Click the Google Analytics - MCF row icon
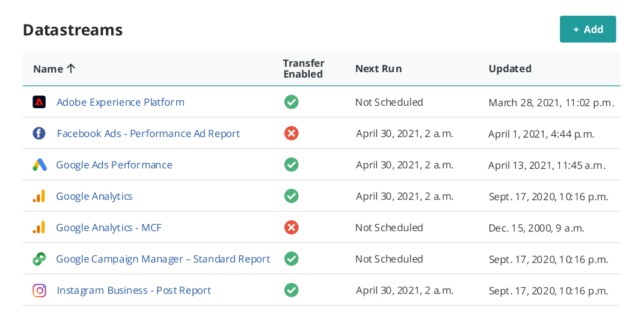Image resolution: width=644 pixels, height=330 pixels. click(x=39, y=227)
